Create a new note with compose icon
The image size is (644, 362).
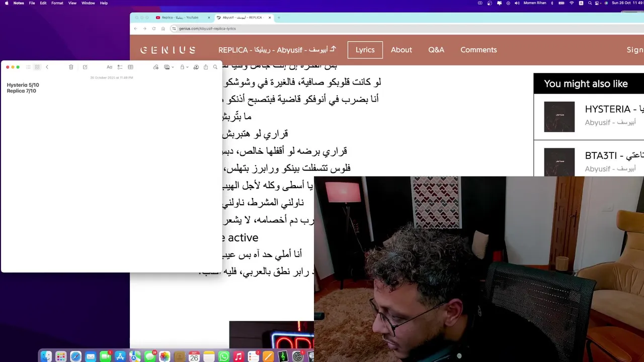coord(85,67)
